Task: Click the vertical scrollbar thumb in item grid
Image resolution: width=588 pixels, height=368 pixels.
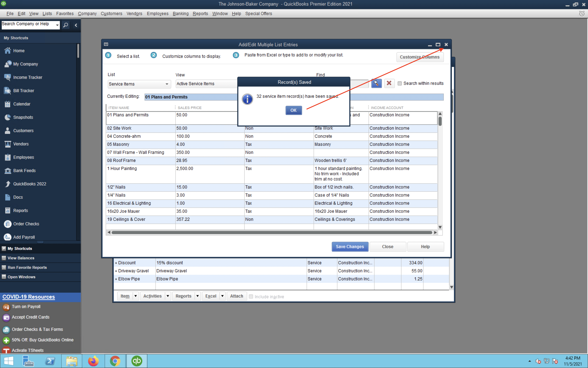Action: [x=440, y=121]
